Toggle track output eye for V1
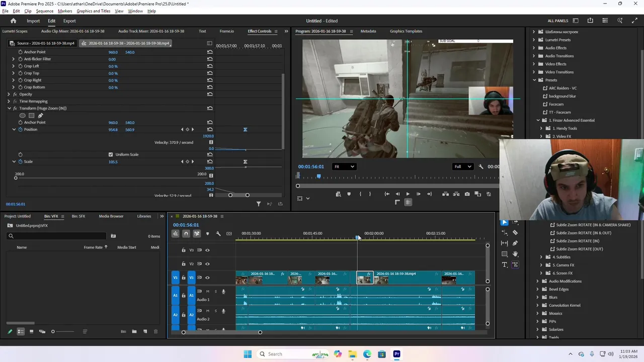Viewport: 644px width, 362px height. tap(207, 278)
